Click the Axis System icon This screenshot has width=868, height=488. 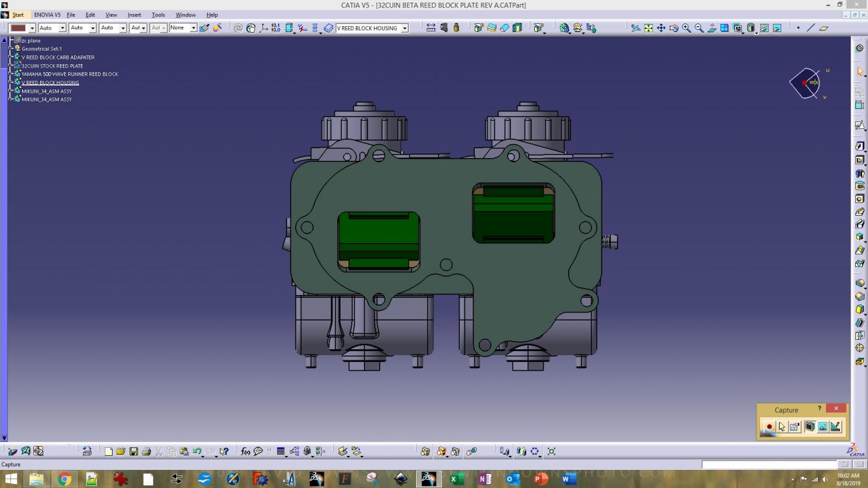(264, 28)
